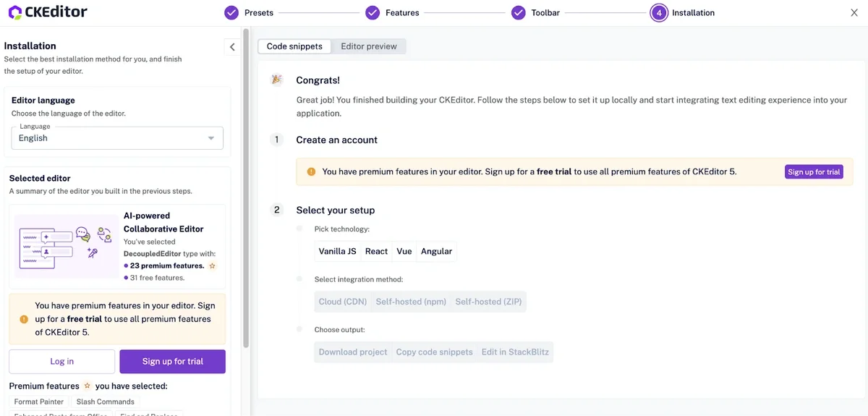Close the builder with X icon

pos(854,12)
